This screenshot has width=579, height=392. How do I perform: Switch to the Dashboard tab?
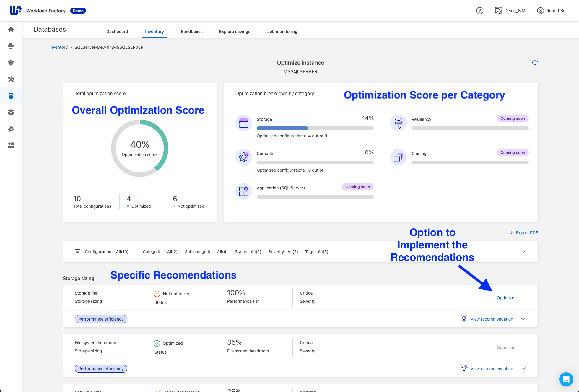pyautogui.click(x=117, y=32)
